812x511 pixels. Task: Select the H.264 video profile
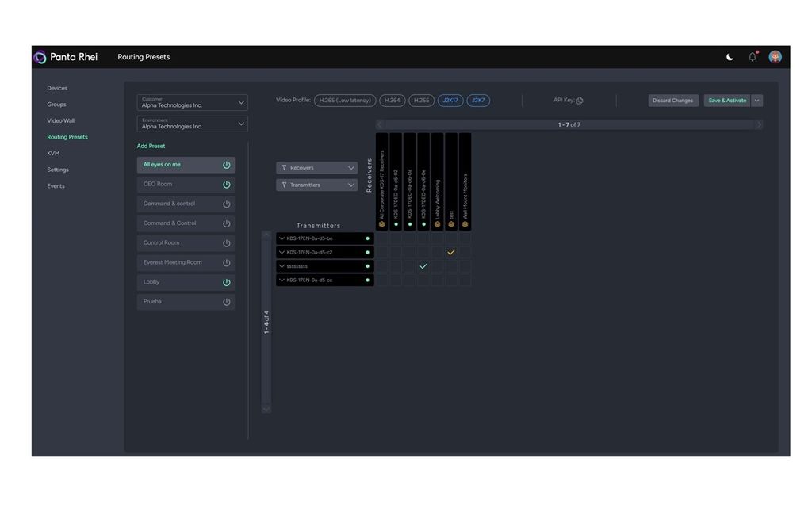pos(393,101)
